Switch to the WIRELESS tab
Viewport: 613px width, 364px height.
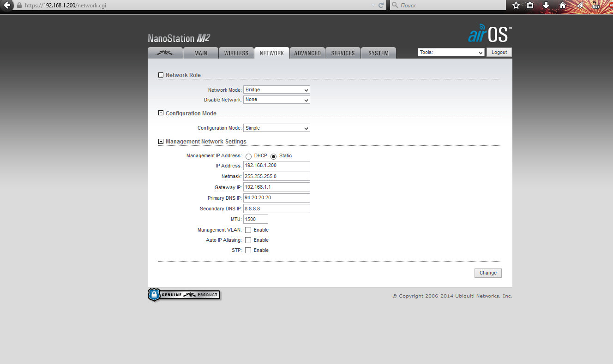tap(236, 53)
